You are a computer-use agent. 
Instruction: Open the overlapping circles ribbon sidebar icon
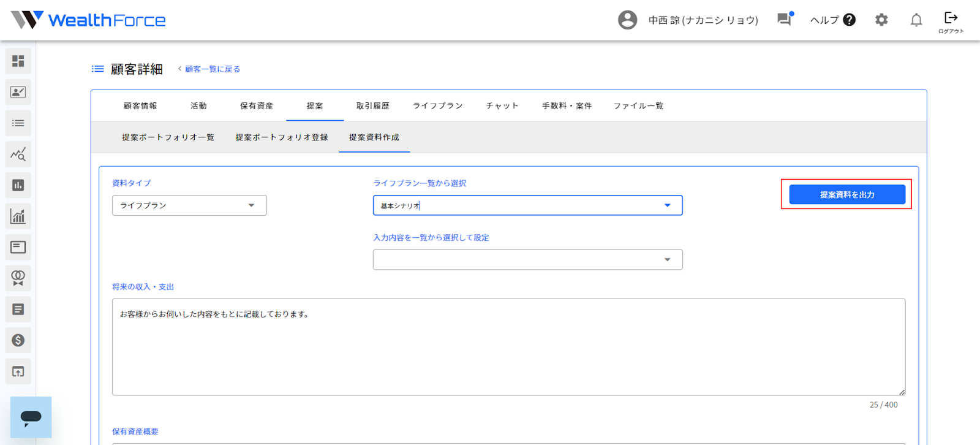pos(18,278)
